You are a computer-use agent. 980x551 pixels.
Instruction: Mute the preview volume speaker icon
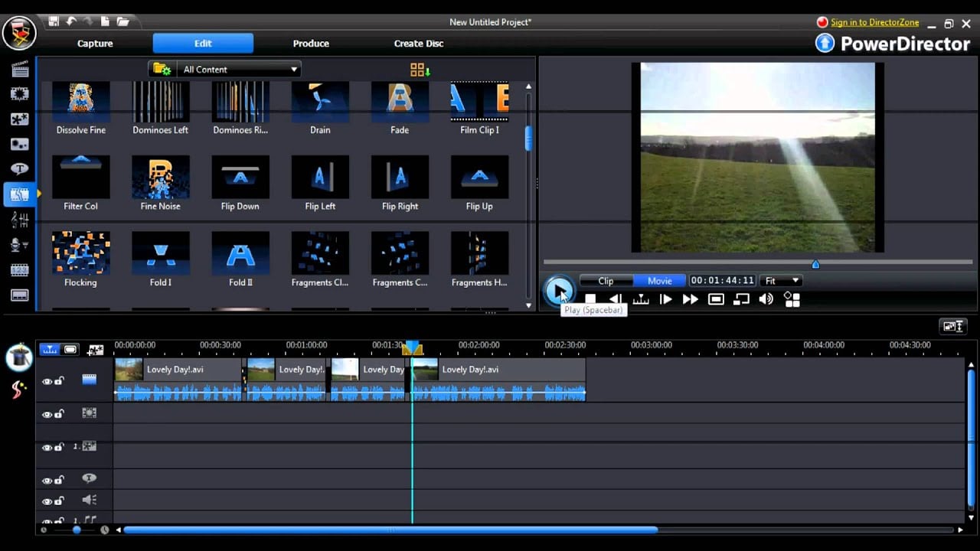point(766,299)
